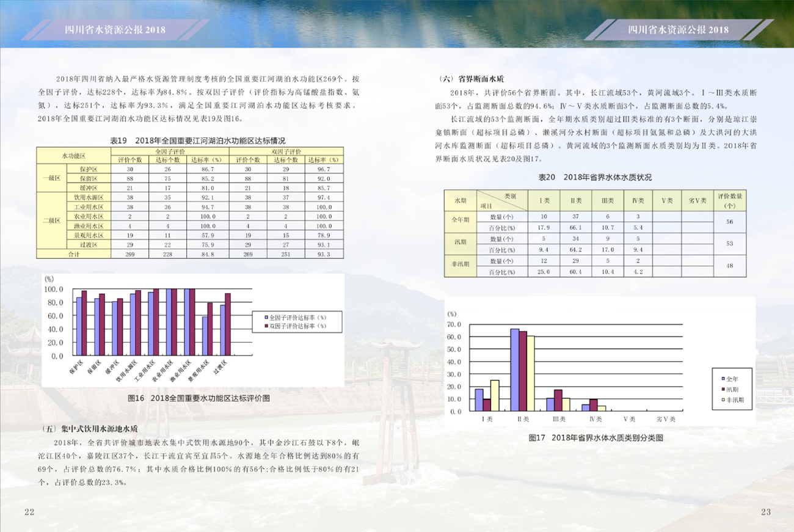Image resolution: width=794 pixels, height=532 pixels.
Task: Click the 93.3 total cell in 合计 row
Action: coord(324,254)
